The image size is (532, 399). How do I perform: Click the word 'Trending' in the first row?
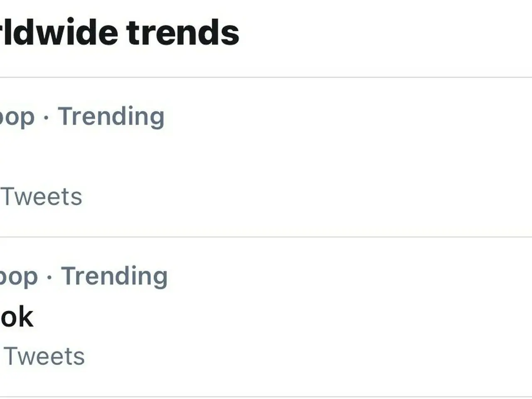(111, 116)
